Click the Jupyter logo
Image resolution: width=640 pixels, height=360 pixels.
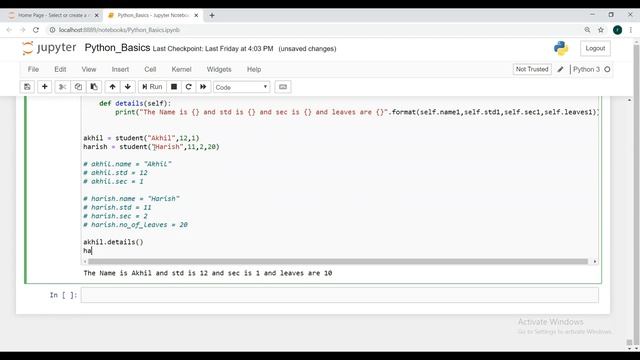pyautogui.click(x=49, y=48)
